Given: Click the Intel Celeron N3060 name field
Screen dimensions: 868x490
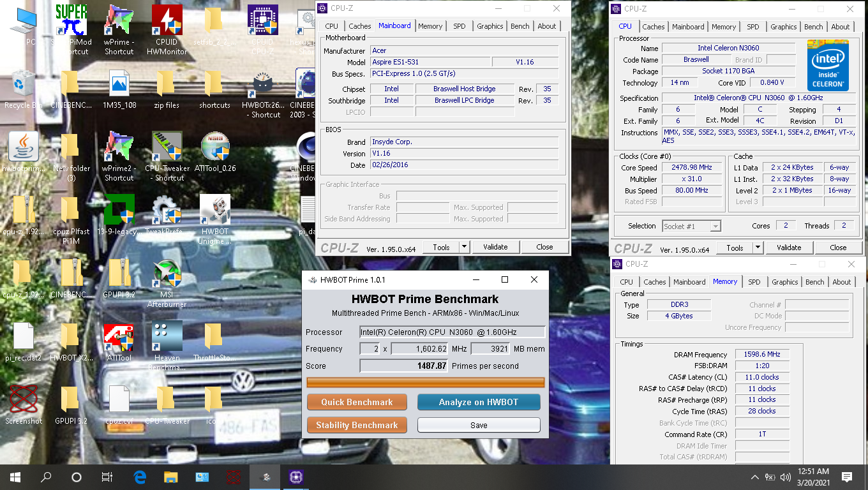Looking at the screenshot, I should point(728,48).
